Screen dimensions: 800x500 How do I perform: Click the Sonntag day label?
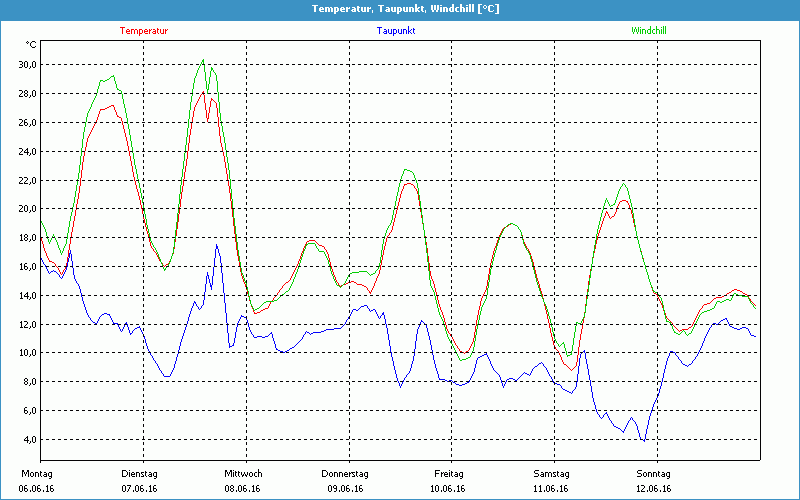point(654,474)
